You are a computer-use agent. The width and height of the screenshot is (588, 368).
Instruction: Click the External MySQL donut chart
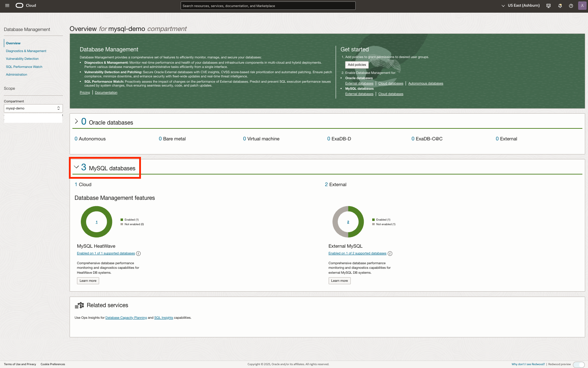348,222
